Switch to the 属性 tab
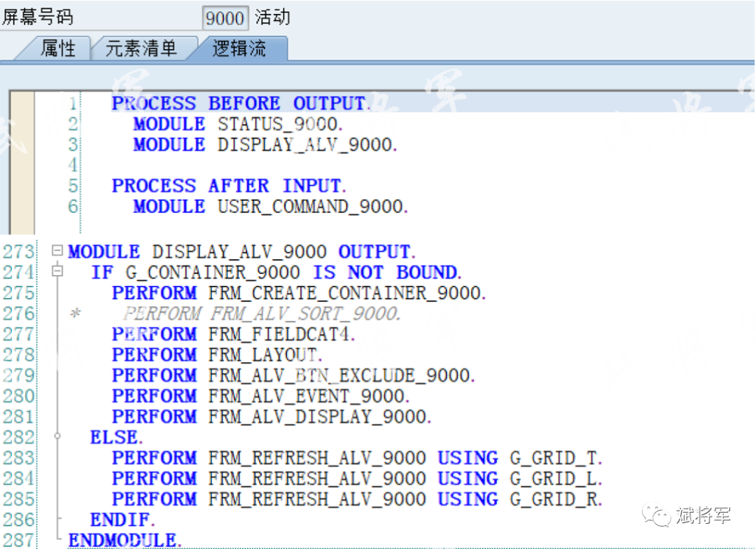Viewport: 756px width, 549px height. pos(58,48)
